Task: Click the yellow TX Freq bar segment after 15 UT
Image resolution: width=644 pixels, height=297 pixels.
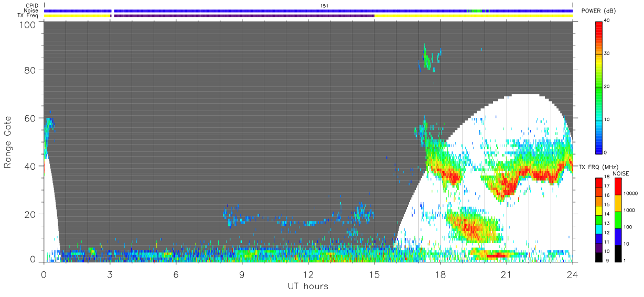Action: point(474,16)
